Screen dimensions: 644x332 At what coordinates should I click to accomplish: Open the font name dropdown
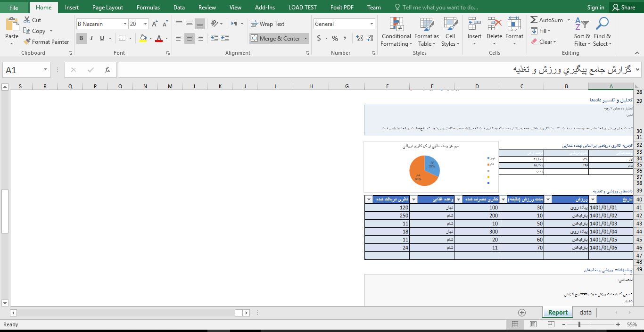[125, 24]
